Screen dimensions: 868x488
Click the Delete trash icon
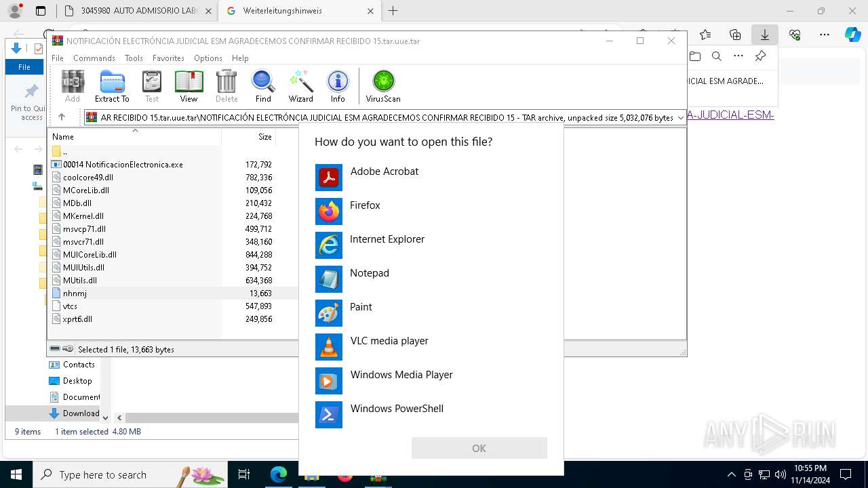pyautogui.click(x=226, y=86)
